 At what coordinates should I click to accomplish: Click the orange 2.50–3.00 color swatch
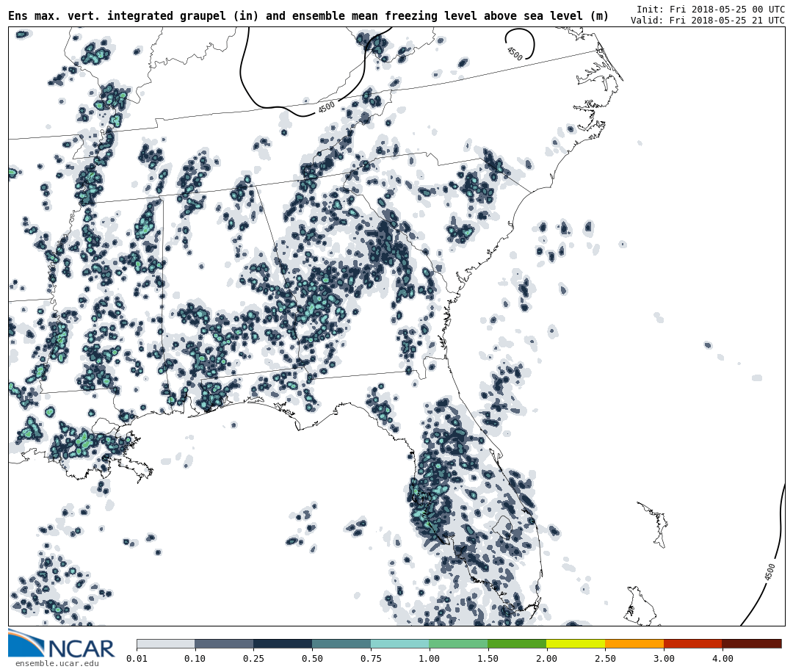pyautogui.click(x=634, y=643)
